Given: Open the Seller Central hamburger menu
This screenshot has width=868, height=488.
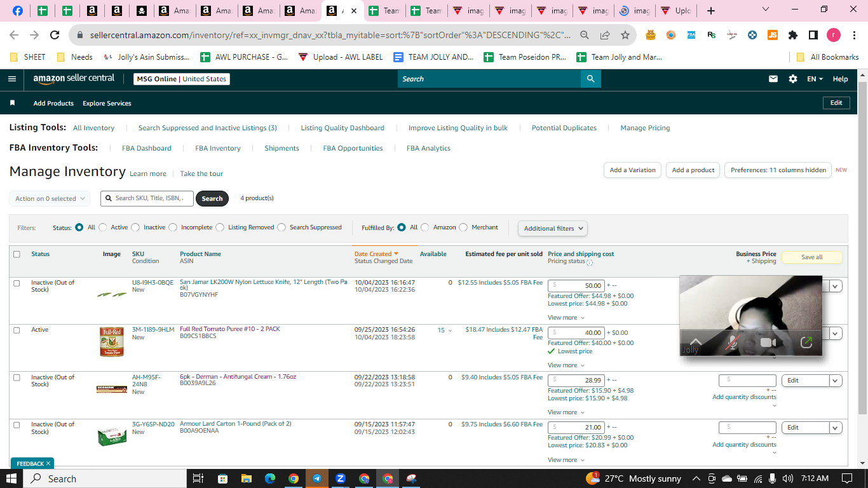Looking at the screenshot, I should point(12,79).
